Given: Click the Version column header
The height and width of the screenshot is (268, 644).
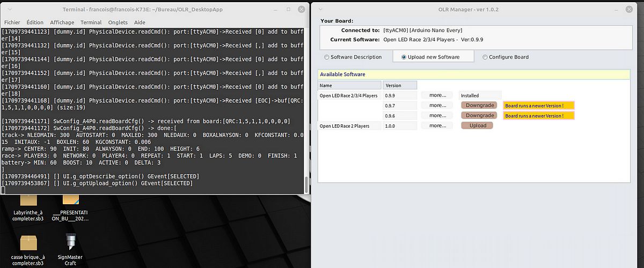Looking at the screenshot, I should click(x=400, y=85).
